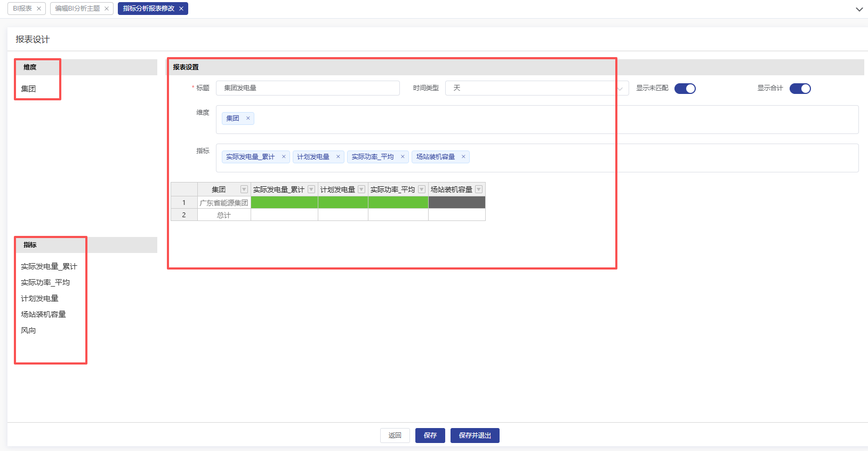Remove the 实际功率_平均 indicator tag

tap(403, 157)
